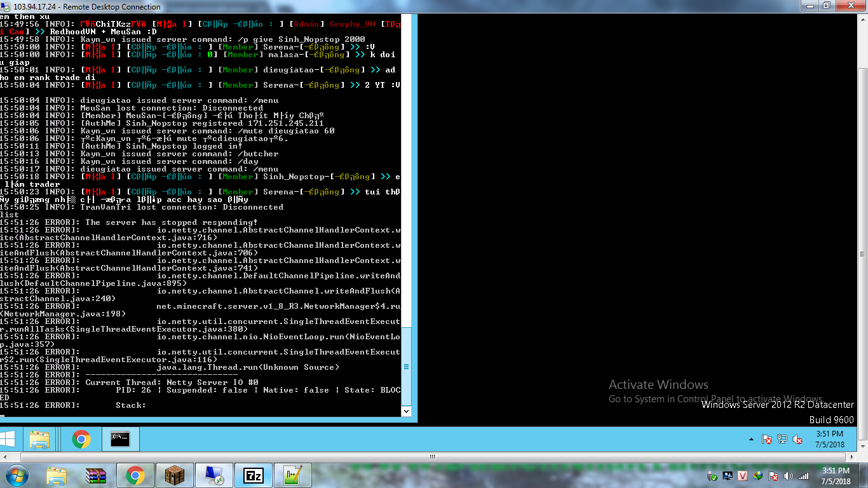Viewport: 868px width, 488px height.
Task: Open 7-Zip from the local taskbar
Action: (x=254, y=475)
